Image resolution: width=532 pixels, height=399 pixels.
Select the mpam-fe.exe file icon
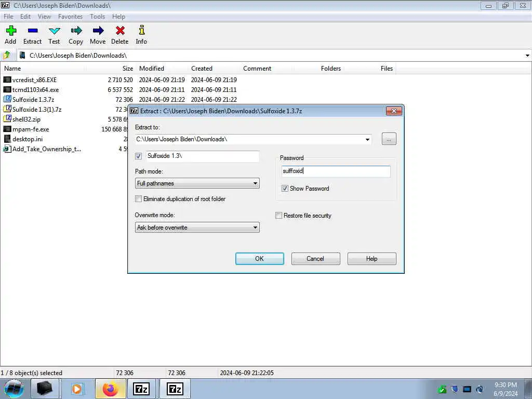pos(7,129)
